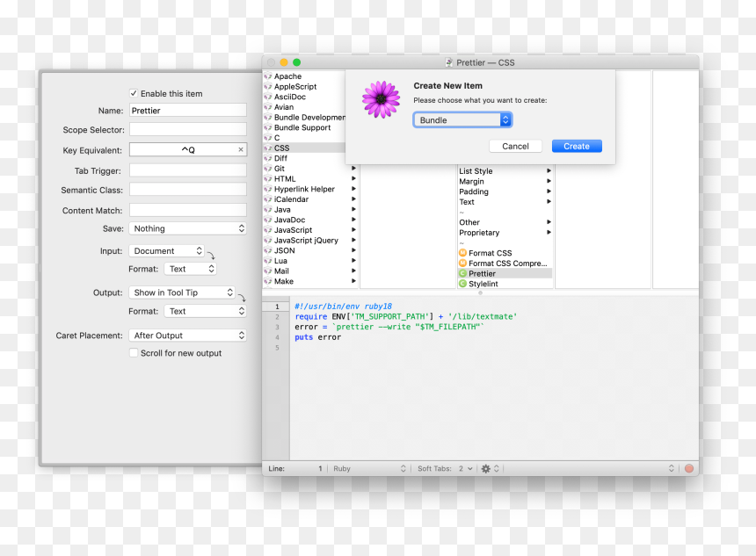Select the Text menu entry

467,202
